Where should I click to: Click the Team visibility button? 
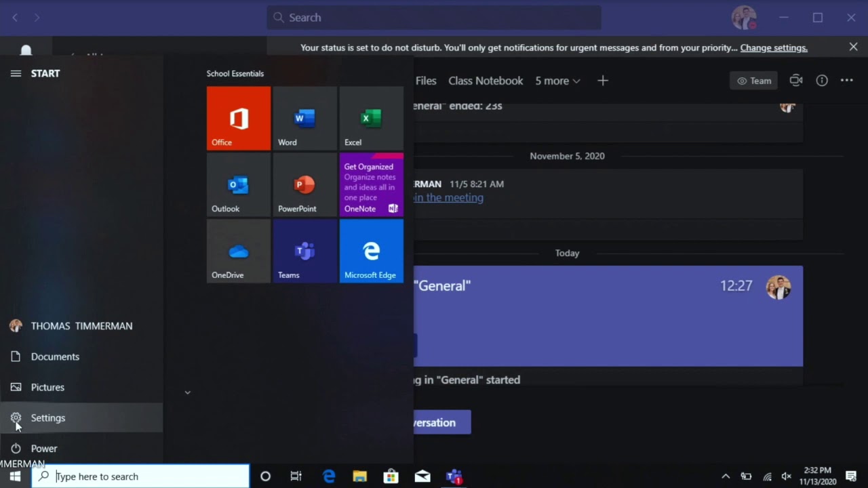tap(753, 81)
